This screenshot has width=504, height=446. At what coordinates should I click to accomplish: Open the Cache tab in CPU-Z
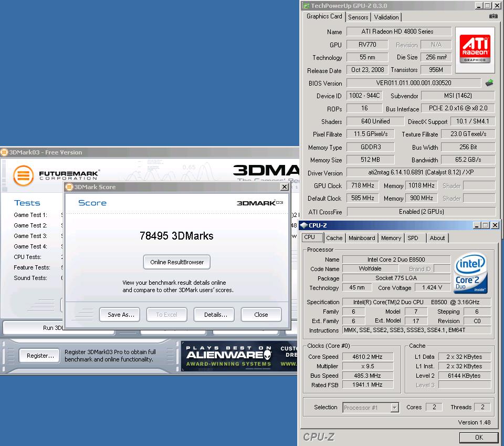click(334, 238)
